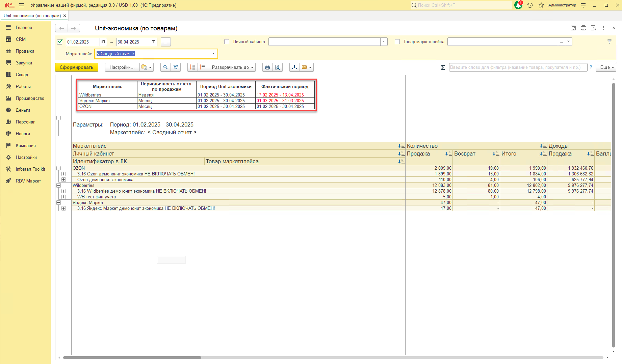Image resolution: width=622 pixels, height=364 pixels.
Task: Clear the Товар маркетплейса field
Action: [568, 42]
